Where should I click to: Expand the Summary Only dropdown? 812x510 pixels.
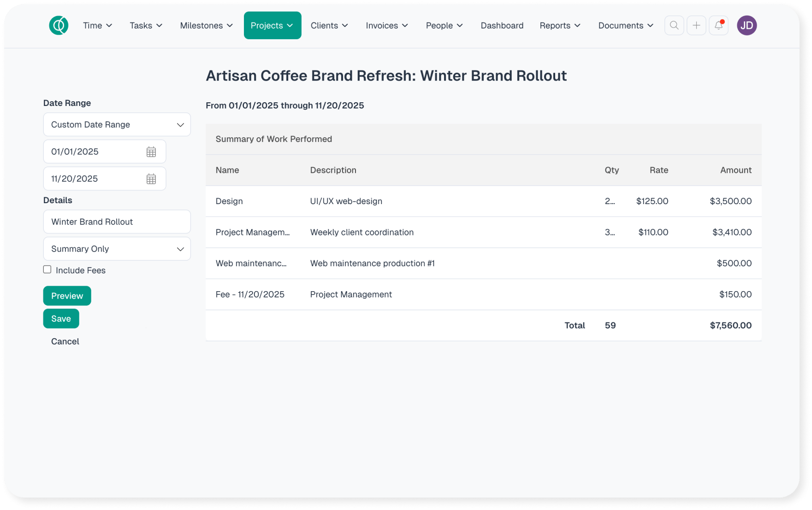click(x=117, y=249)
